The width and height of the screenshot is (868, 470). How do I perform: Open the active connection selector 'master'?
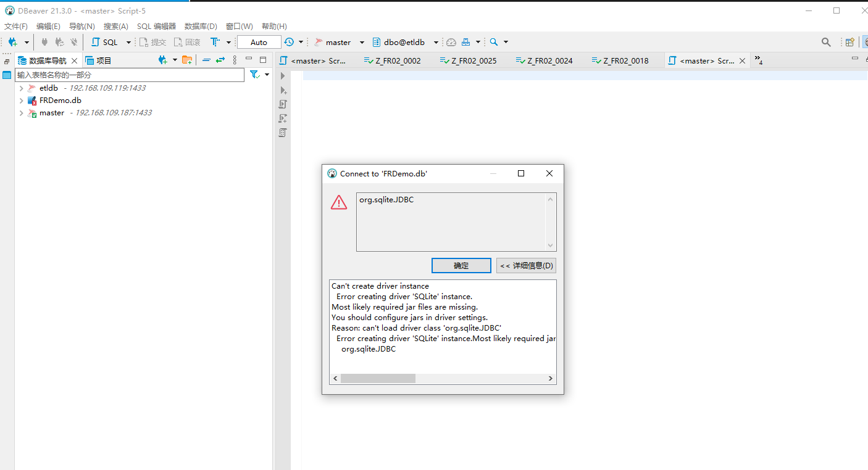pos(339,42)
